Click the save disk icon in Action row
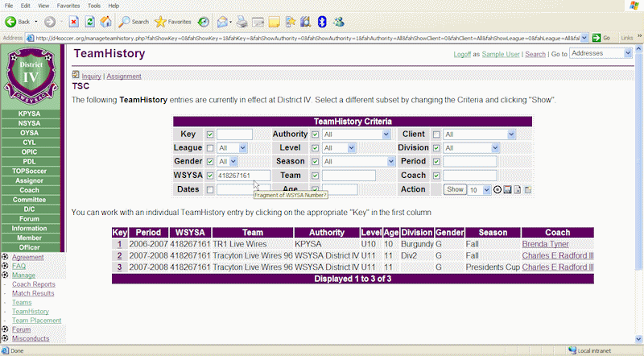Image resolution: width=644 pixels, height=356 pixels. pos(508,190)
